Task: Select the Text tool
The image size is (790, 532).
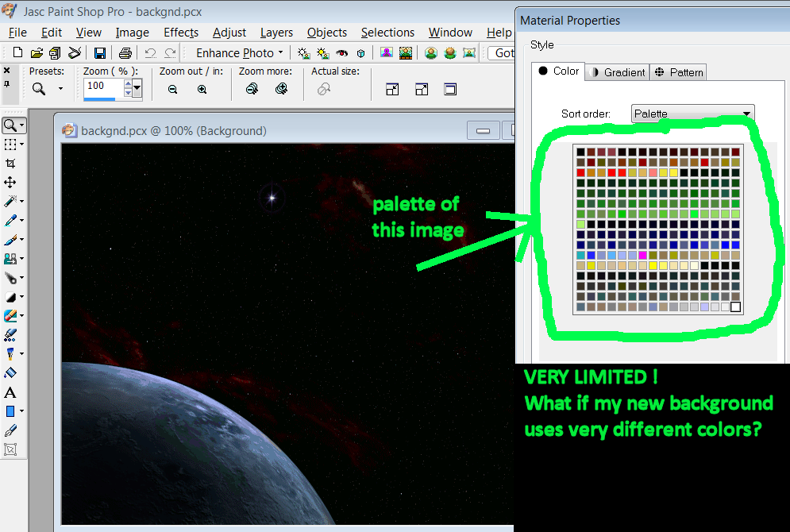Action: [10, 392]
